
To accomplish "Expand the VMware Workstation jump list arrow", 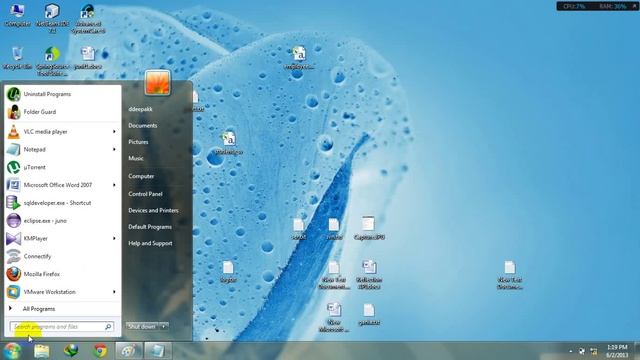I will click(114, 292).
